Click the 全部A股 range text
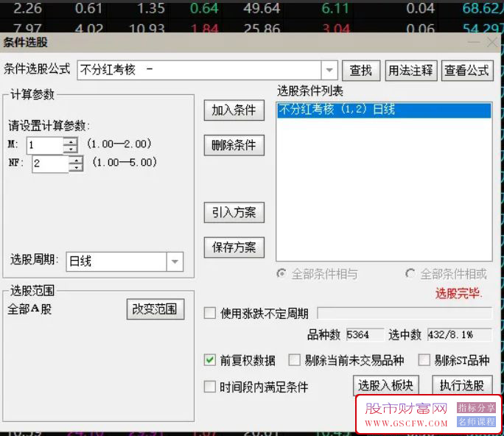This screenshot has width=504, height=436. tap(29, 309)
